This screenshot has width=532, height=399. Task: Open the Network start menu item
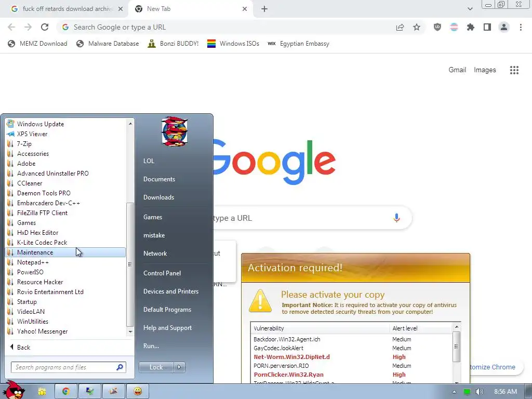point(155,254)
